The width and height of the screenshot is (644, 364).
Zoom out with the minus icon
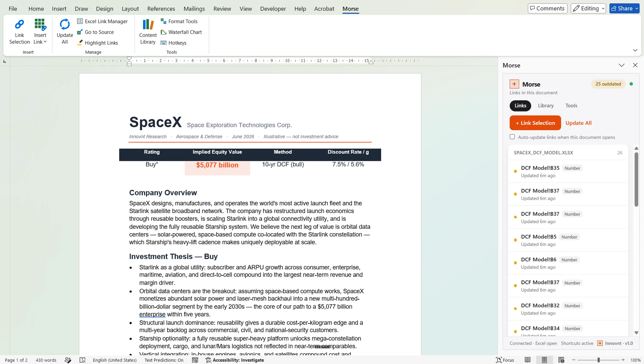tap(574, 360)
